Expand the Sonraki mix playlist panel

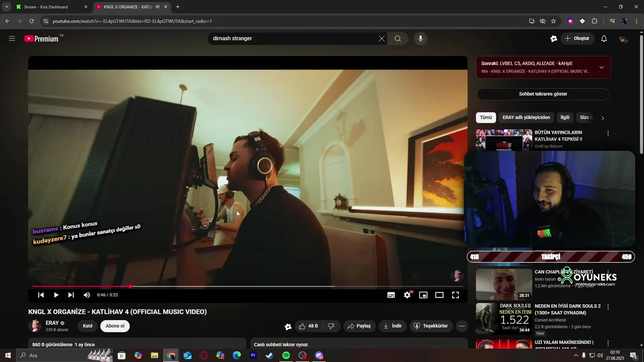(x=601, y=67)
